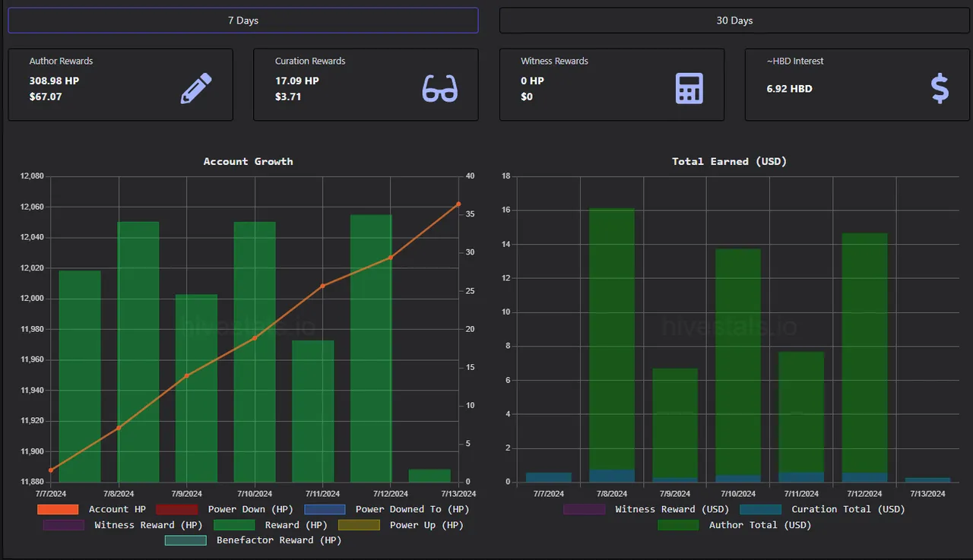Click the 17.09 HP curation value
This screenshot has width=973, height=560.
(297, 81)
